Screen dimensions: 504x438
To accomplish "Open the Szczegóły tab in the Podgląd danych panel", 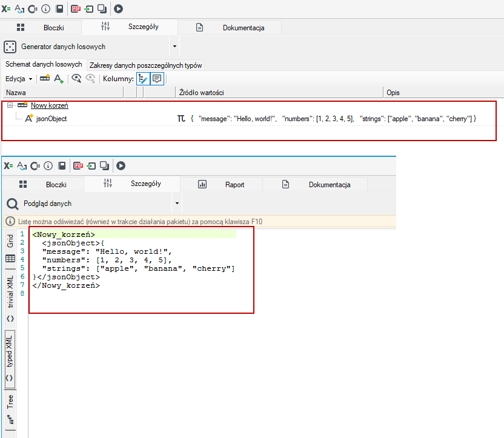I will [132, 184].
